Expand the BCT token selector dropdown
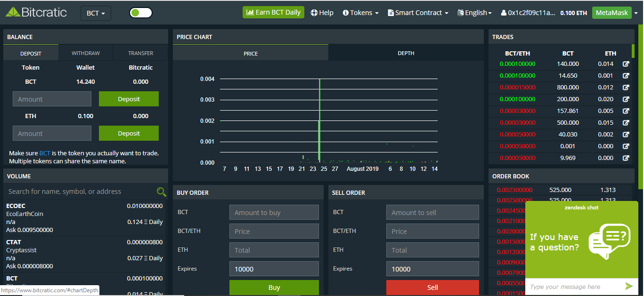This screenshot has width=644, height=296. click(96, 13)
